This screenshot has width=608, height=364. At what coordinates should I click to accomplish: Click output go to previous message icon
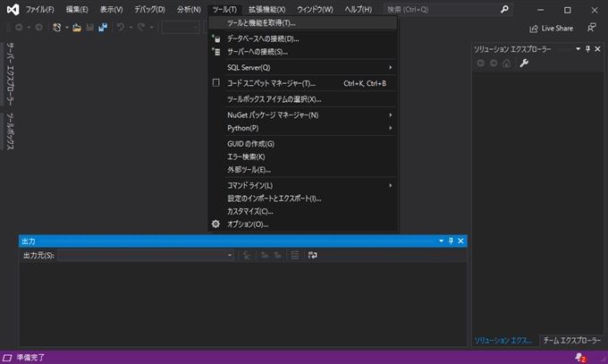pos(265,255)
